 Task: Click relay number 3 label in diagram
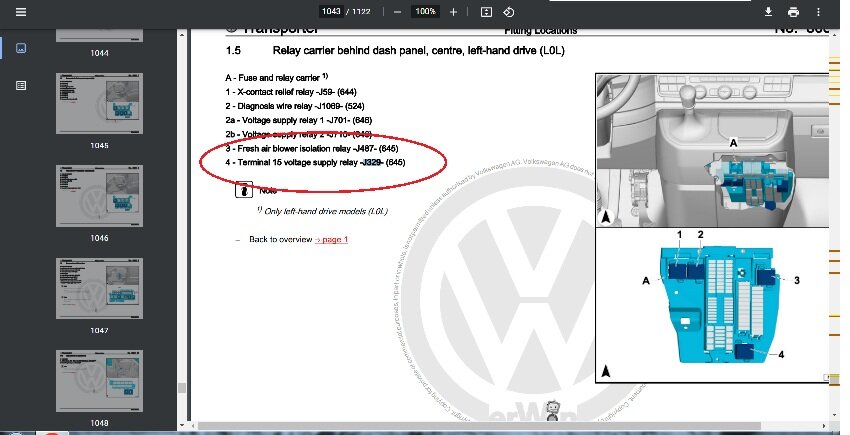pyautogui.click(x=796, y=280)
